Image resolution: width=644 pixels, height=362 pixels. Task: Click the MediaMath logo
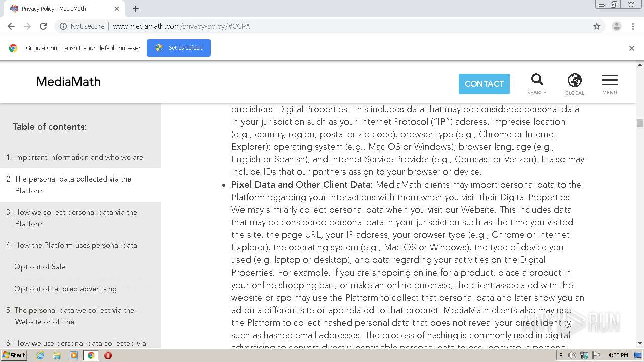pos(68,81)
